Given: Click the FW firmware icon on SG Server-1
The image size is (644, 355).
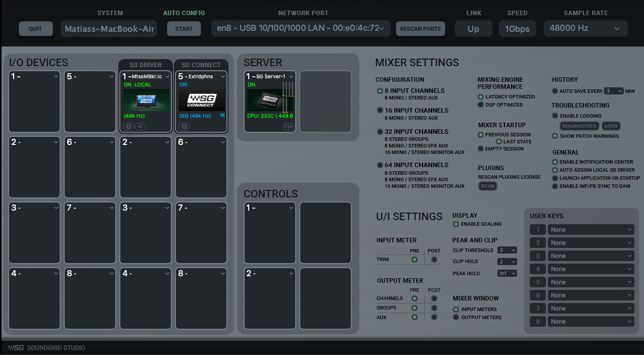Looking at the screenshot, I should coord(288,126).
